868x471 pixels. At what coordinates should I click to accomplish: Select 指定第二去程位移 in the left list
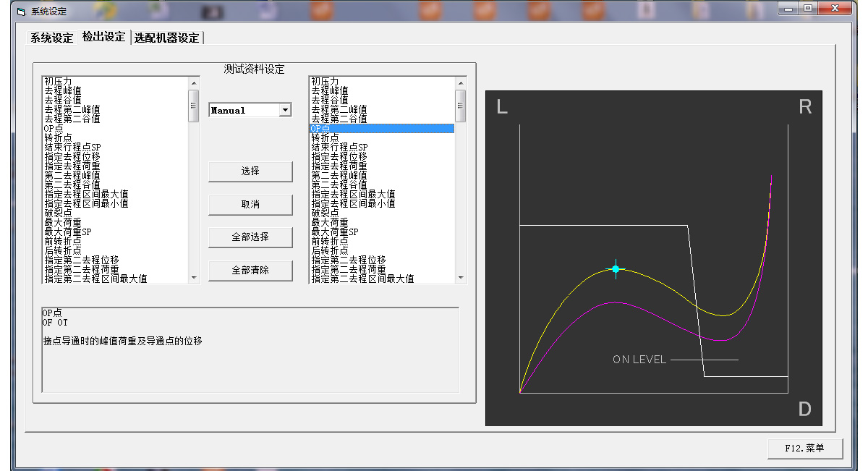click(115, 260)
